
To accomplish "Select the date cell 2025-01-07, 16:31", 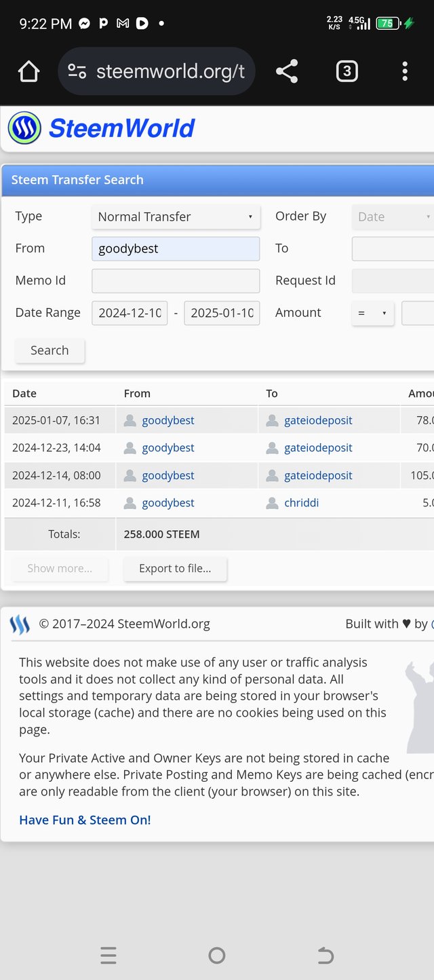I will tap(56, 421).
